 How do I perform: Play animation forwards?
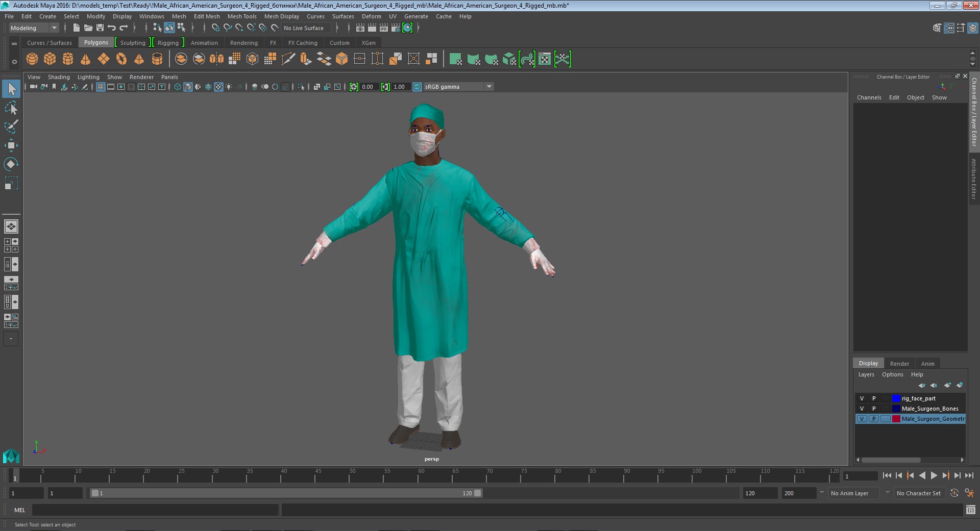(934, 475)
